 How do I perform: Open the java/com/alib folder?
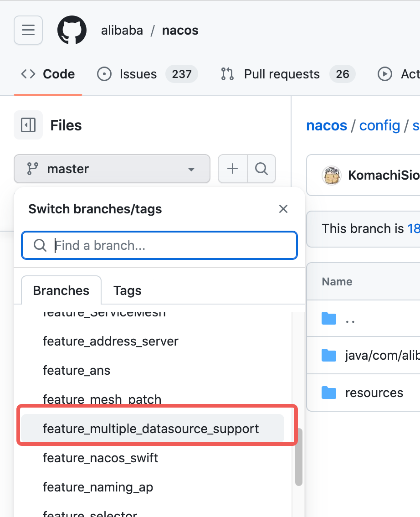click(382, 355)
